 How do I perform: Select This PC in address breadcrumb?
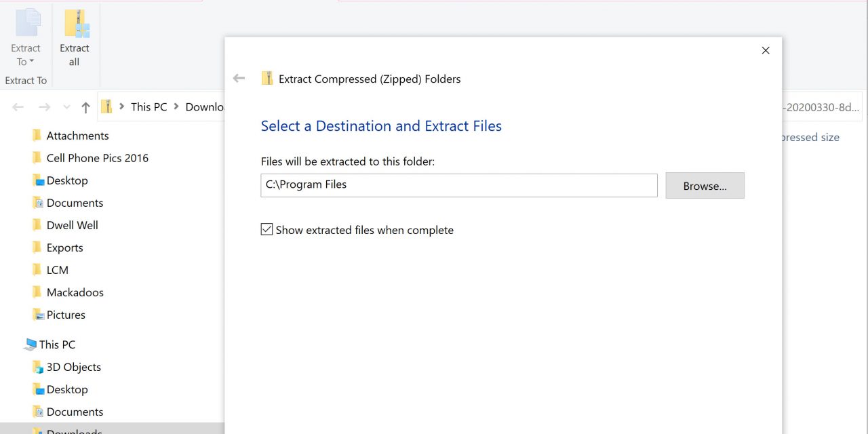[x=149, y=106]
